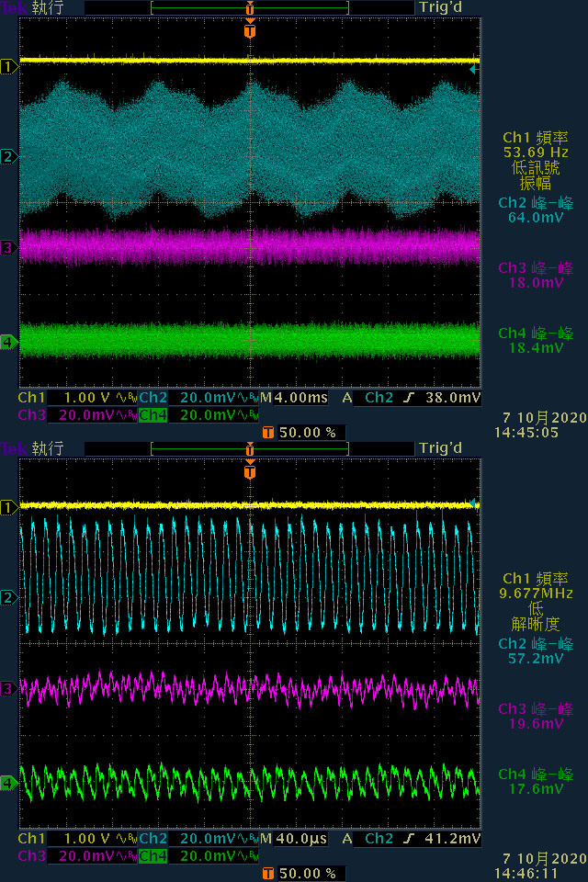Click the 低訊號 振幅 warning under 53.69 Hz
The width and height of the screenshot is (588, 882).
(x=536, y=175)
